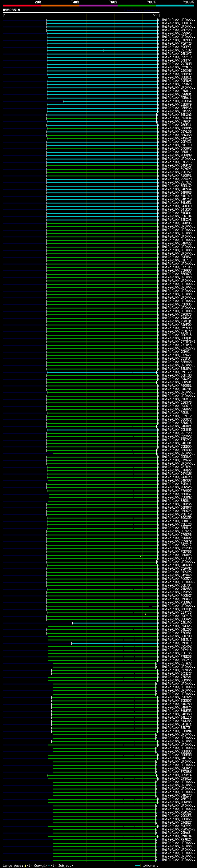Click the UniRef100_B8LWP1 label
The height and width of the screenshot is (868, 197).
tap(177, 369)
